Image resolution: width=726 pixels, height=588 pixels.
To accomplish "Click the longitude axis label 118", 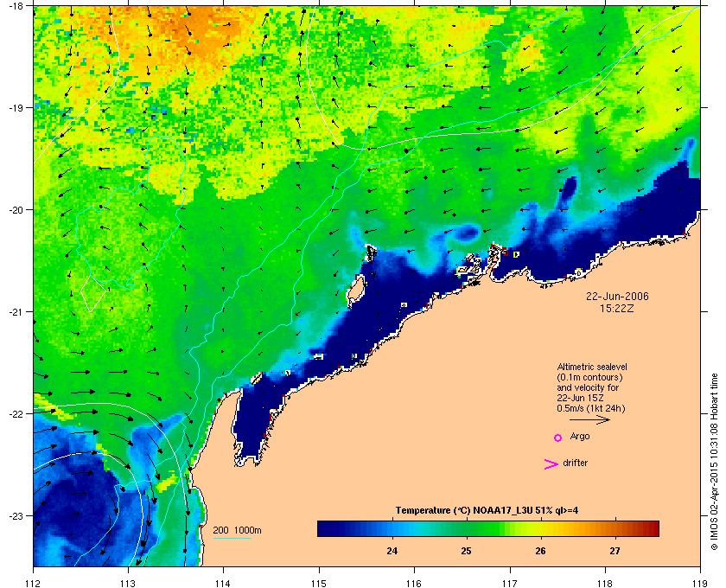I will [605, 584].
